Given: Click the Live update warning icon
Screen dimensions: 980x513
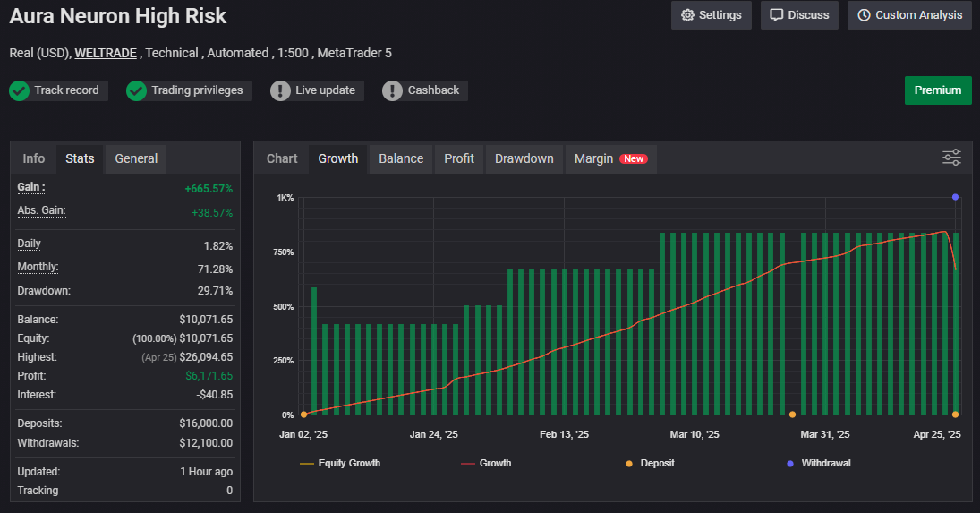Looking at the screenshot, I should (x=281, y=90).
